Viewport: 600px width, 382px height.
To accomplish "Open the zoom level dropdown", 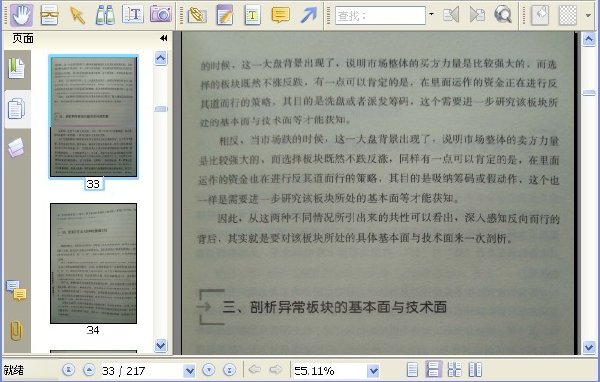I will pos(373,371).
